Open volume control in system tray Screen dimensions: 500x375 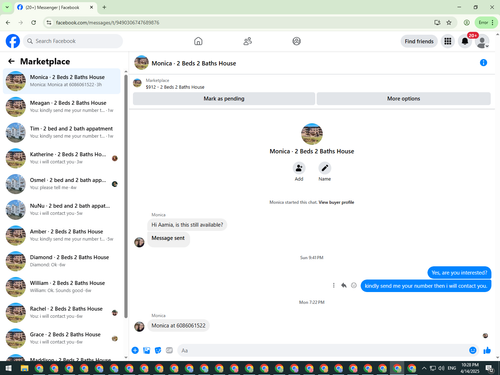point(441,368)
